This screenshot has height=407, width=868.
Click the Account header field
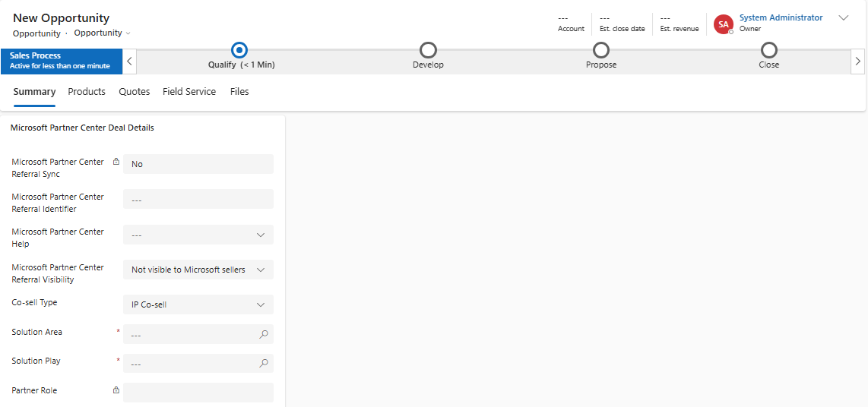point(571,24)
